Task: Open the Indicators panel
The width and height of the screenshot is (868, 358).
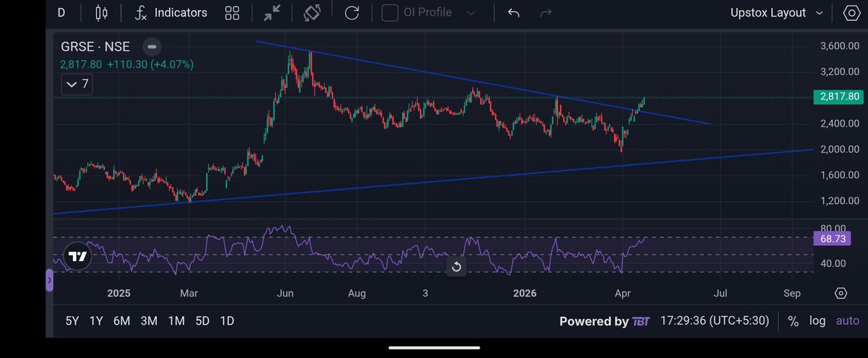Action: 171,13
